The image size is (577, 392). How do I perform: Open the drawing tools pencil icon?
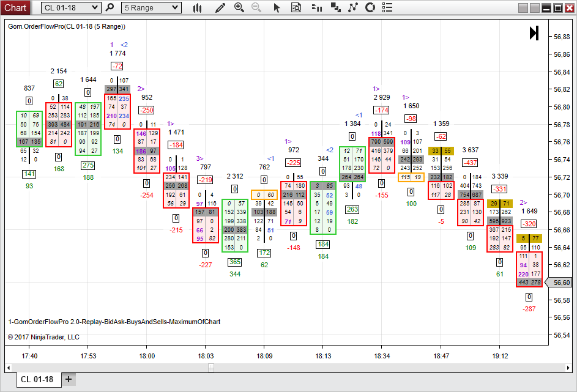(220, 7)
